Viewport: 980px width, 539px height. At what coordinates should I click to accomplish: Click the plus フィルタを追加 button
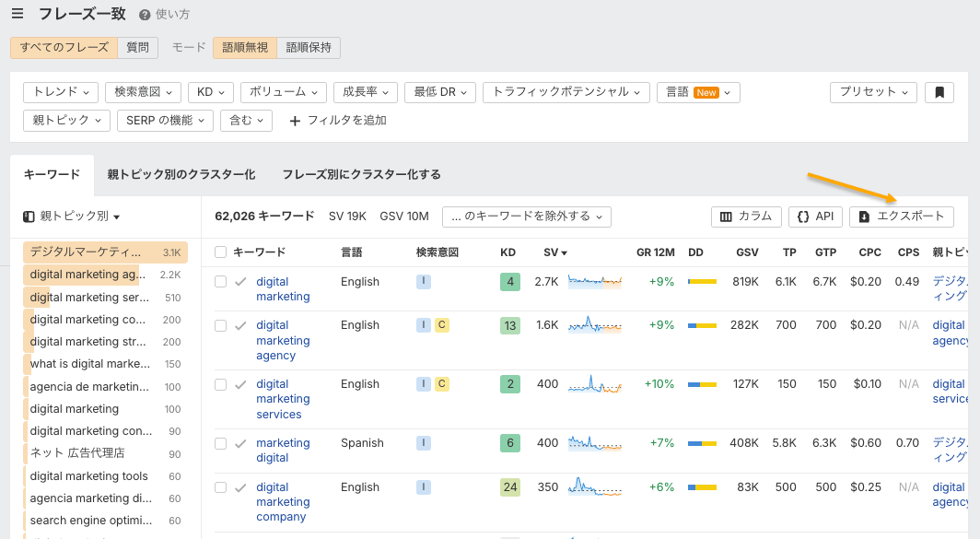pos(338,121)
